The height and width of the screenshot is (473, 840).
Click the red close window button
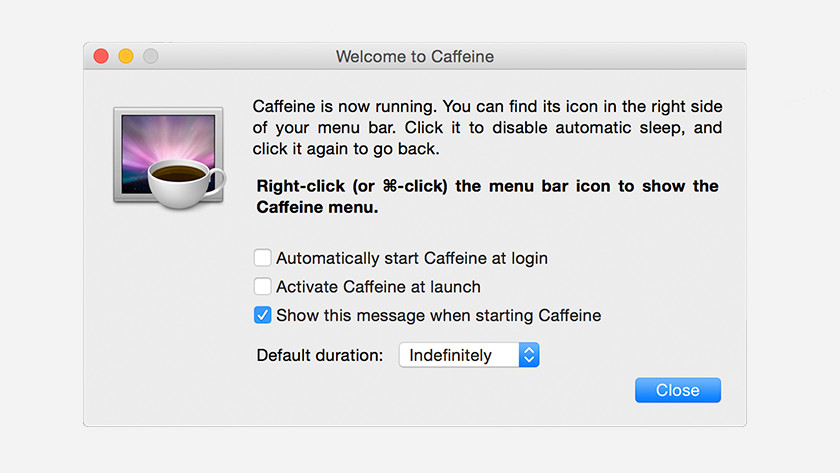tap(101, 56)
